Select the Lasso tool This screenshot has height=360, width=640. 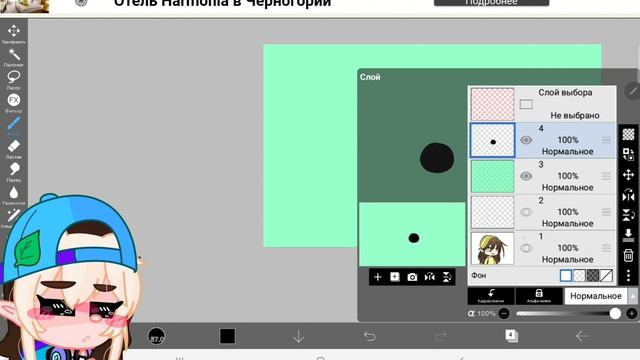[13, 77]
